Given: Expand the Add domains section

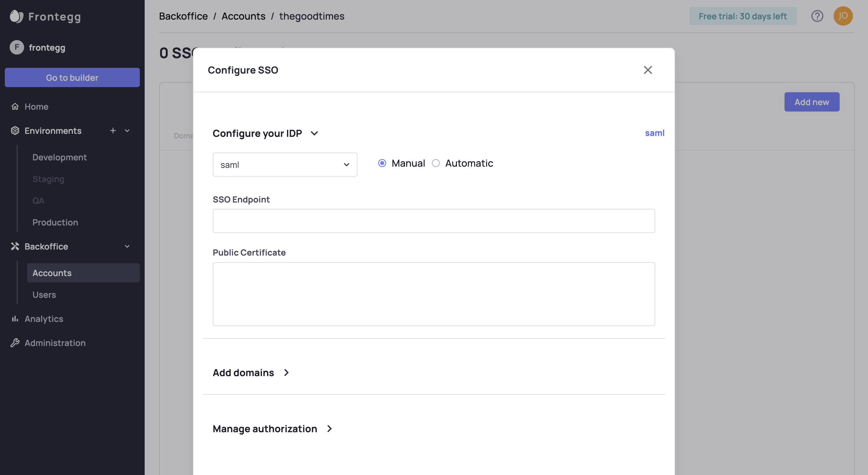Looking at the screenshot, I should tap(286, 373).
